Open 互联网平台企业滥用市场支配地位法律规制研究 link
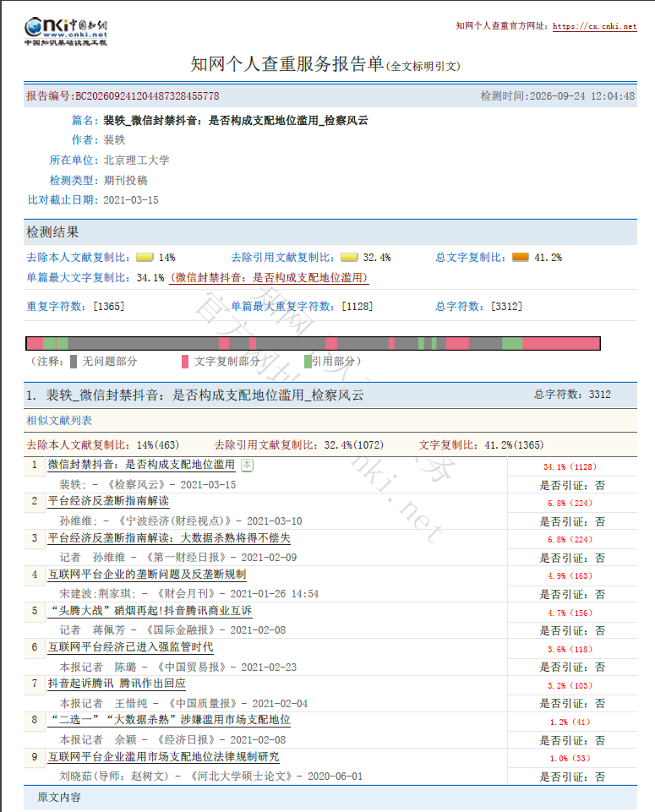The height and width of the screenshot is (812, 655). (x=164, y=757)
